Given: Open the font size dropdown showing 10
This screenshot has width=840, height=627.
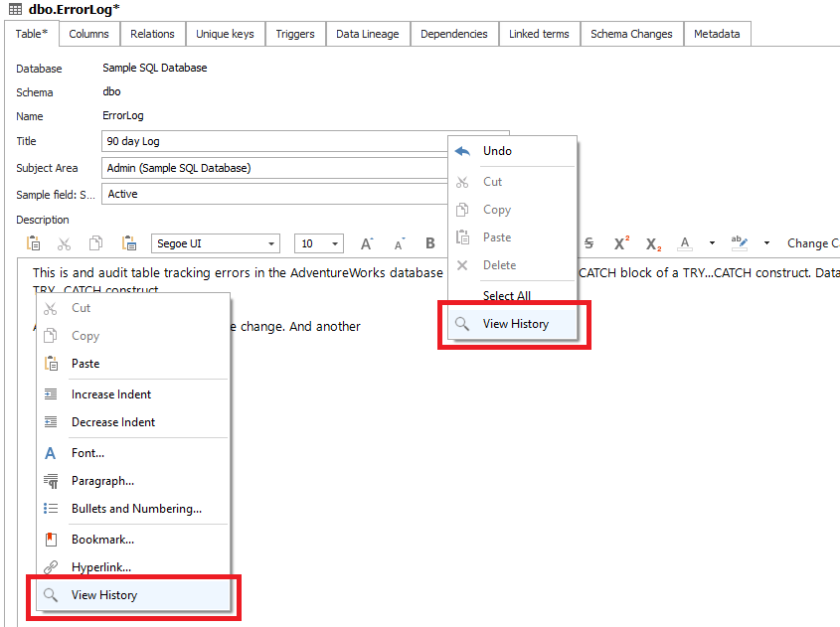Looking at the screenshot, I should click(336, 243).
